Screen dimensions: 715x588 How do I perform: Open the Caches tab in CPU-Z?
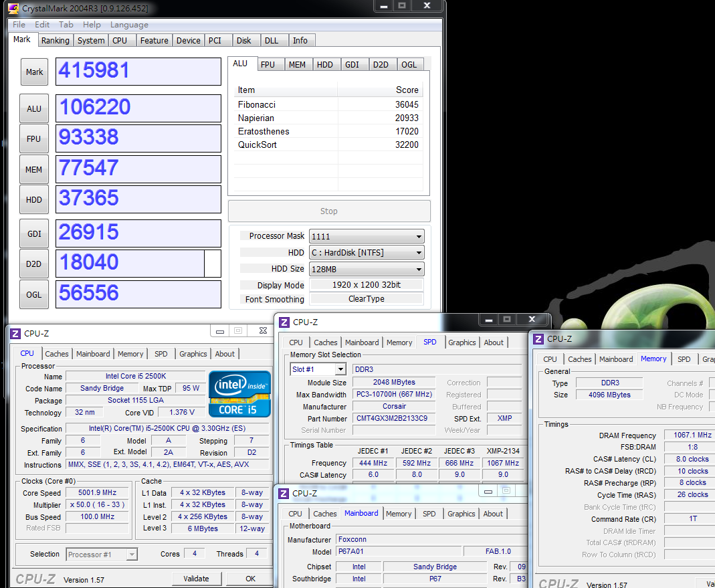(x=57, y=354)
